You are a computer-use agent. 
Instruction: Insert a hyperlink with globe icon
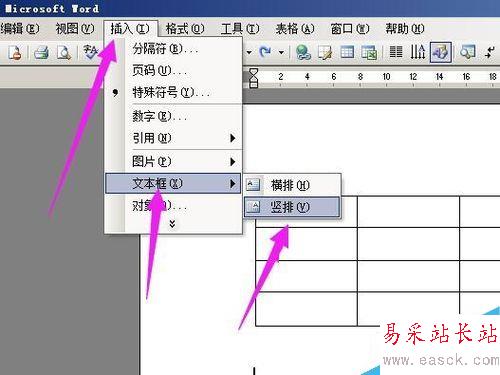click(303, 52)
